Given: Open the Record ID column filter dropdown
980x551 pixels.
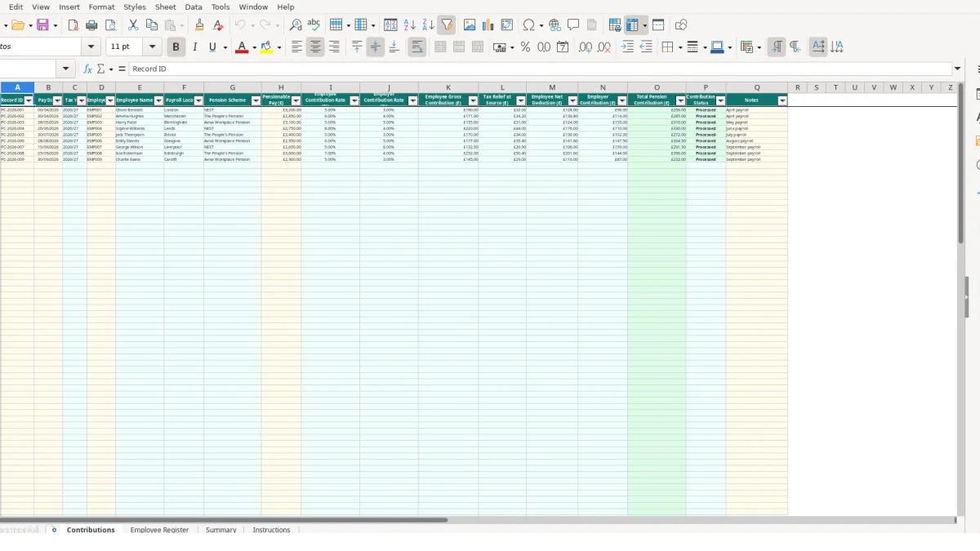Looking at the screenshot, I should 29,100.
